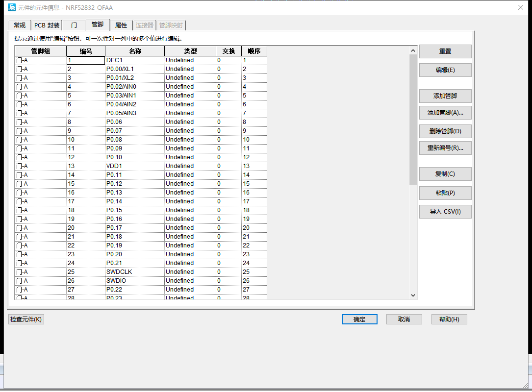
Task: Select the P0.18 name cell
Action: tap(135, 237)
